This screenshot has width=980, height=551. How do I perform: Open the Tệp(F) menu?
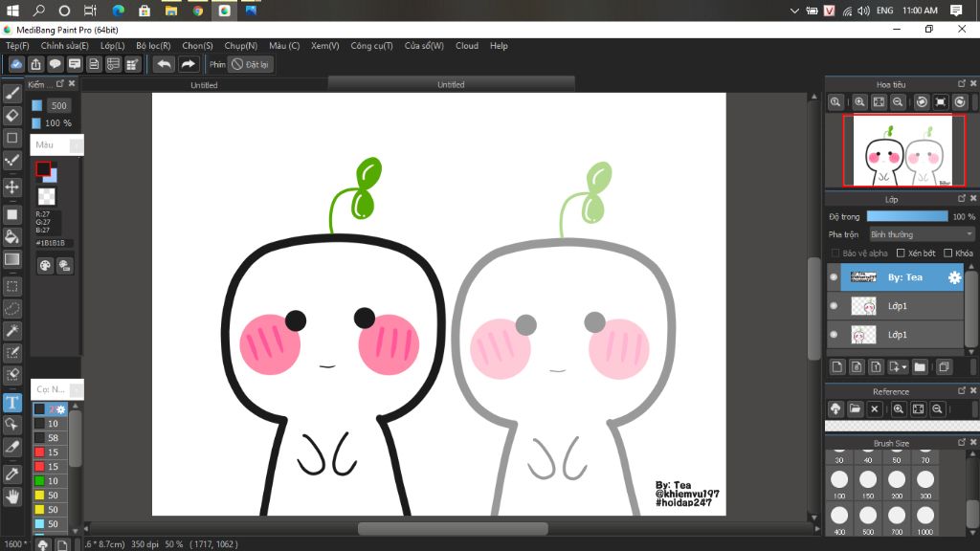tap(17, 46)
